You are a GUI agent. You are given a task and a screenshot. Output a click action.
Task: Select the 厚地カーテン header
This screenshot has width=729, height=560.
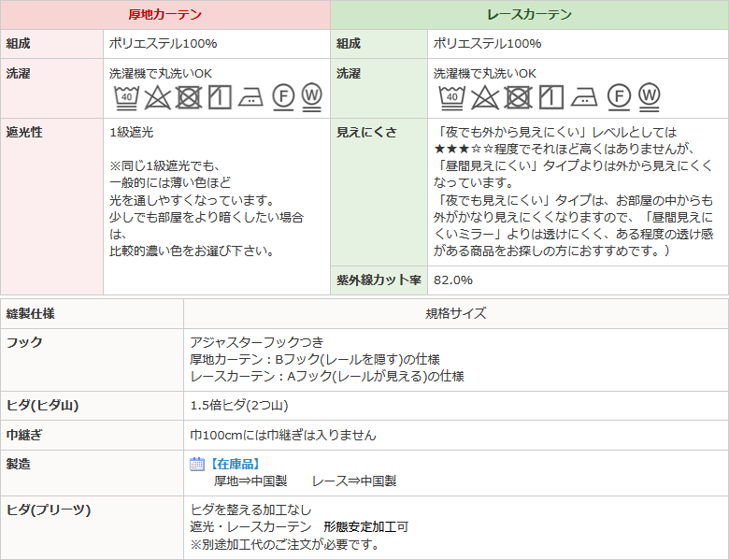tap(164, 15)
